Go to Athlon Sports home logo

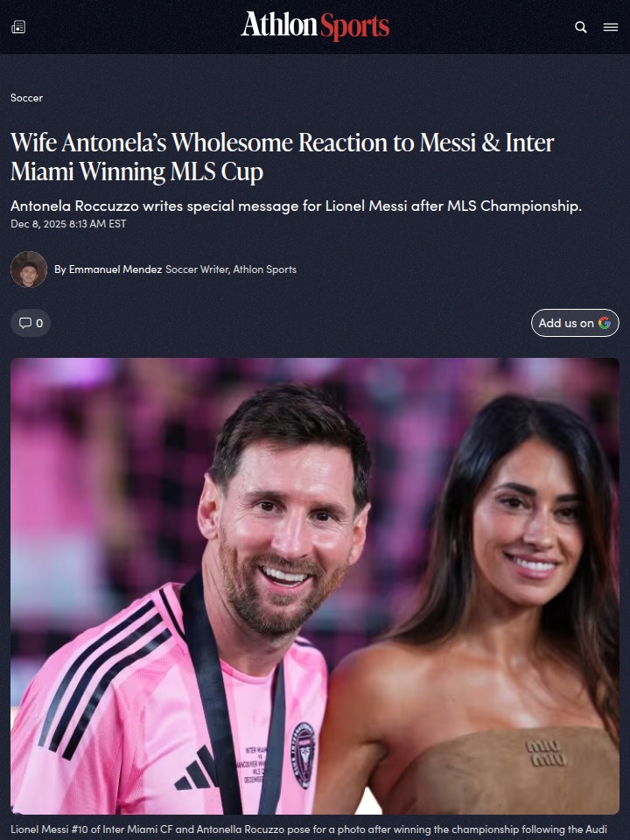point(315,25)
